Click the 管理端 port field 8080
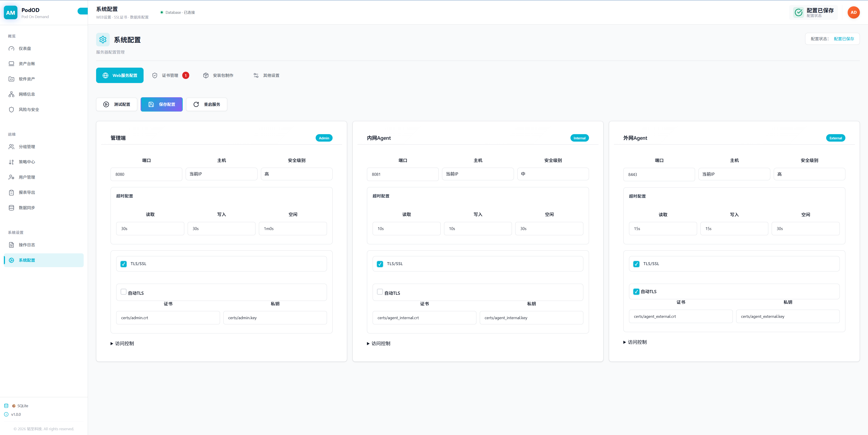 146,174
